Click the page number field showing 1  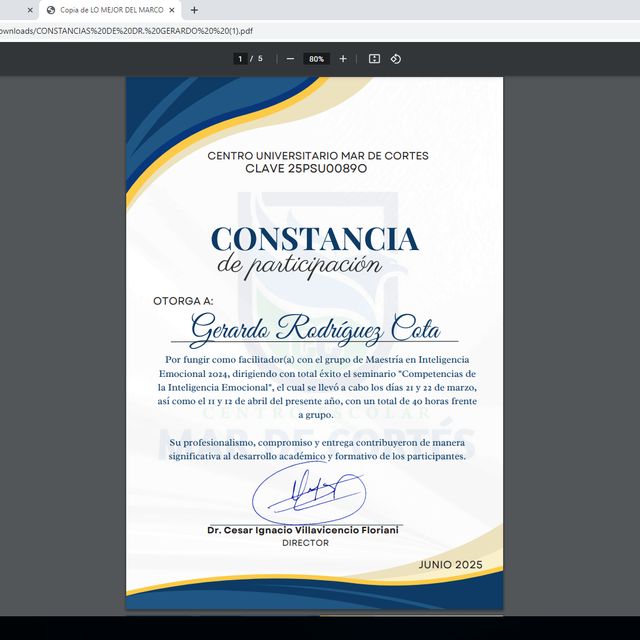tap(240, 59)
